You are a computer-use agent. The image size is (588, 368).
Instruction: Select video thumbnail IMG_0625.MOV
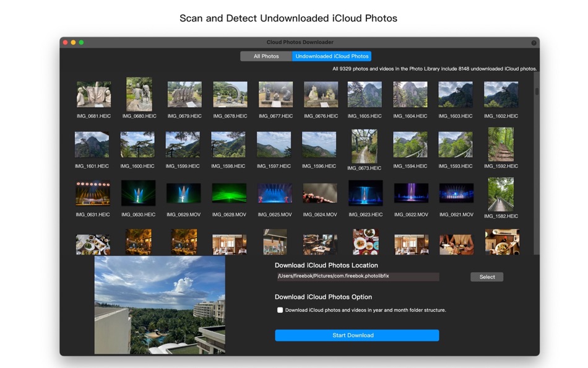coord(275,193)
